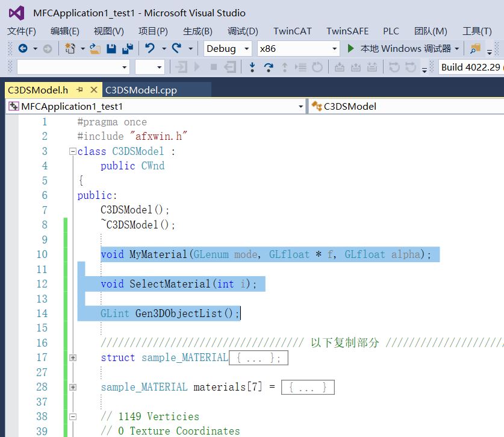The height and width of the screenshot is (437, 504).
Task: Switch to the C3DSModel.cpp tab
Action: pos(141,90)
